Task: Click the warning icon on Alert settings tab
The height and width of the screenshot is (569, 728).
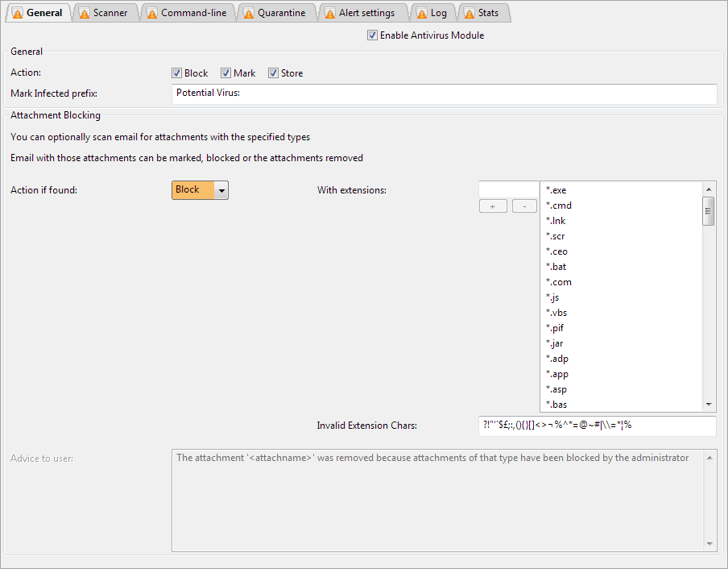Action: coord(330,13)
